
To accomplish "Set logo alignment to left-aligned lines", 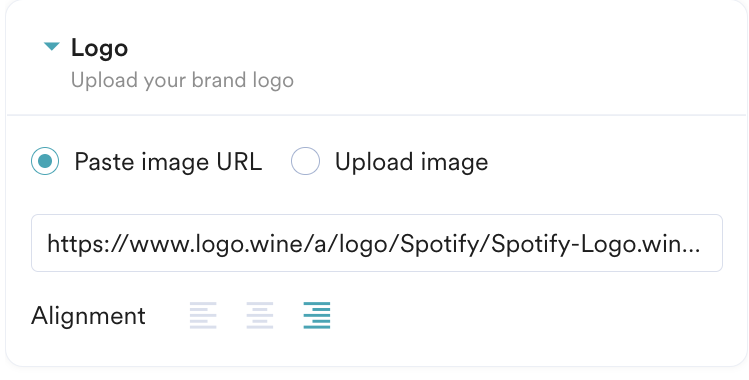I will (x=203, y=315).
